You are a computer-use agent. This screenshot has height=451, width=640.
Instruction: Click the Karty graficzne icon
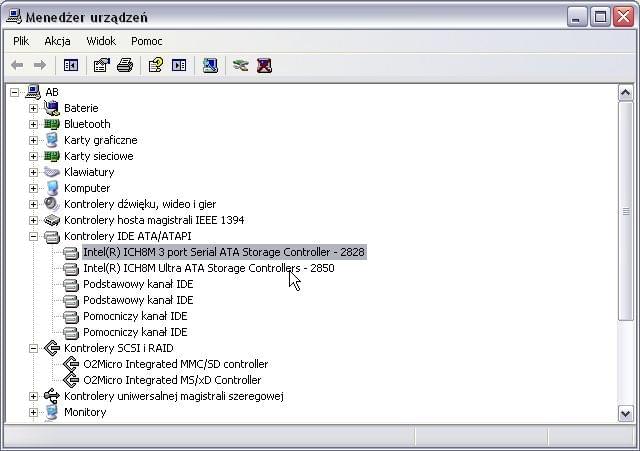tap(52, 140)
